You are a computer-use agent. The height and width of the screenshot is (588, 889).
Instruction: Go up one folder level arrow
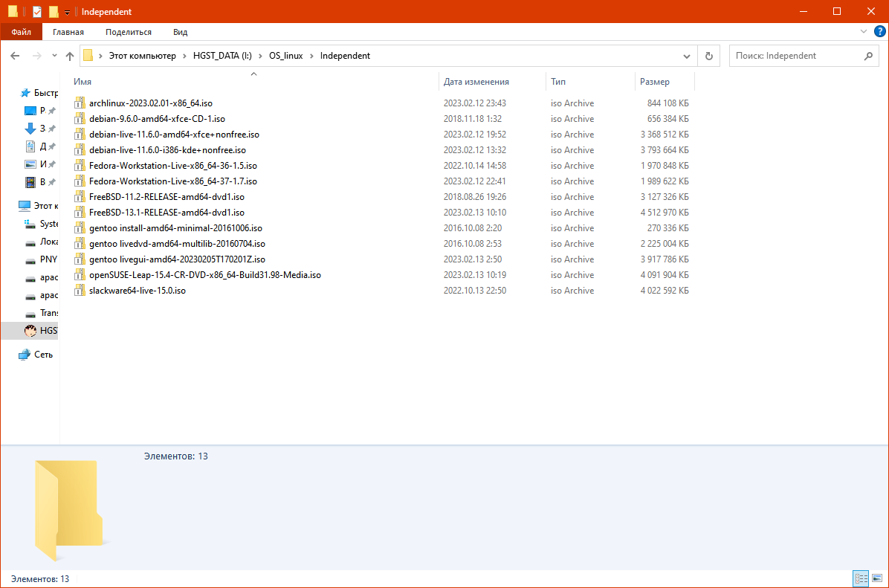(70, 56)
